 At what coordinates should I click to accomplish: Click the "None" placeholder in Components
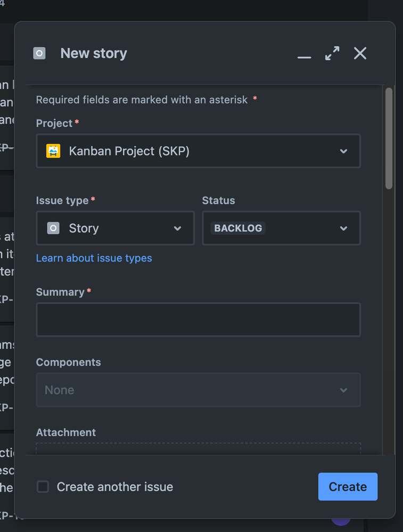click(60, 390)
